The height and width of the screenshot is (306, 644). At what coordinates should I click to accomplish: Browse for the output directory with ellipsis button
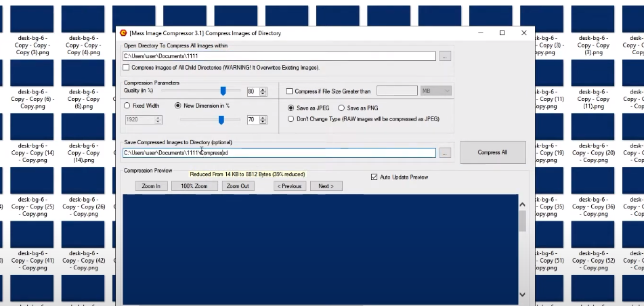[x=445, y=153]
